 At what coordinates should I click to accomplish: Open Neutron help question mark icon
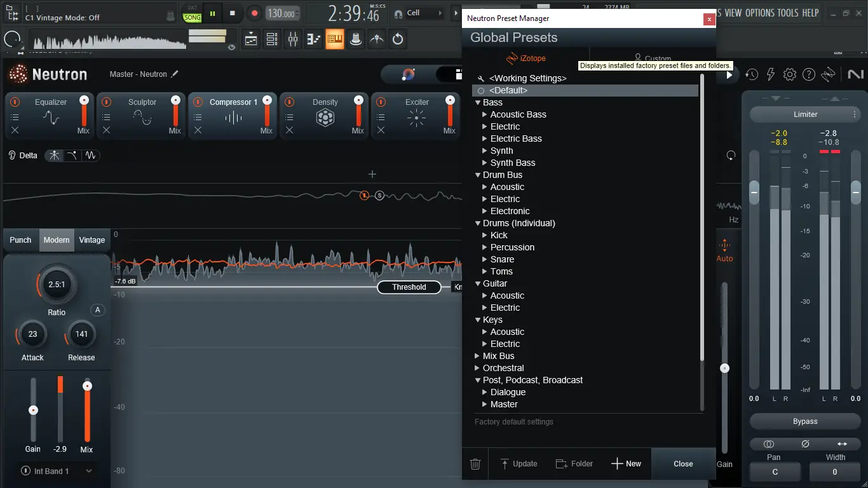click(x=809, y=74)
